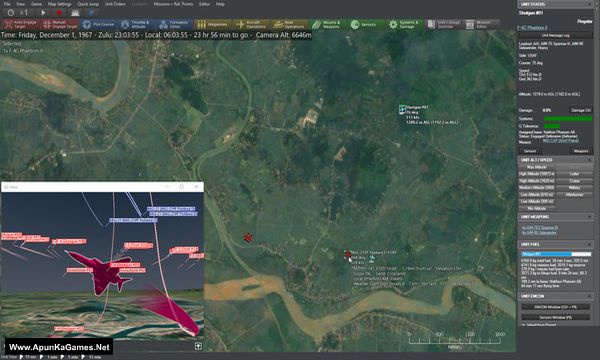
Task: Open the Editor menu
Action: pos(204,4)
